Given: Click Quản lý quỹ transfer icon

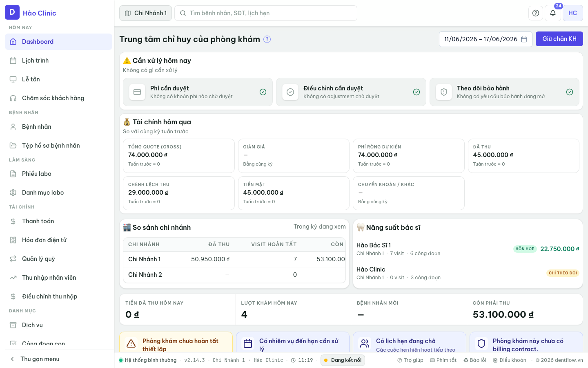Looking at the screenshot, I should [x=13, y=259].
